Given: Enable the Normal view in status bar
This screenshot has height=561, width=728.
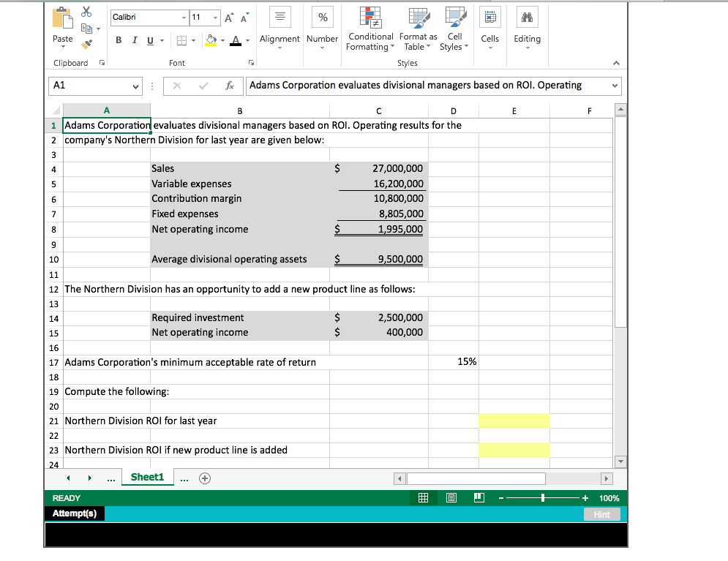Looking at the screenshot, I should coord(423,497).
